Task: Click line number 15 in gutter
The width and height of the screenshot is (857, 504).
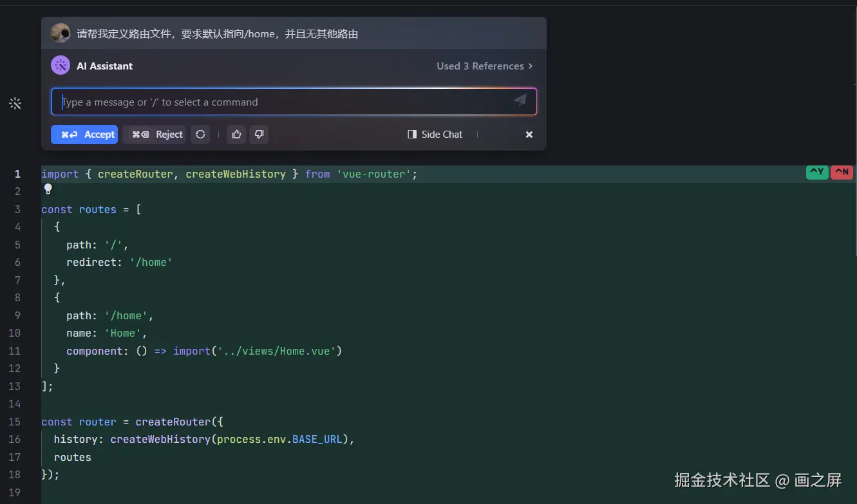Action: click(x=14, y=422)
